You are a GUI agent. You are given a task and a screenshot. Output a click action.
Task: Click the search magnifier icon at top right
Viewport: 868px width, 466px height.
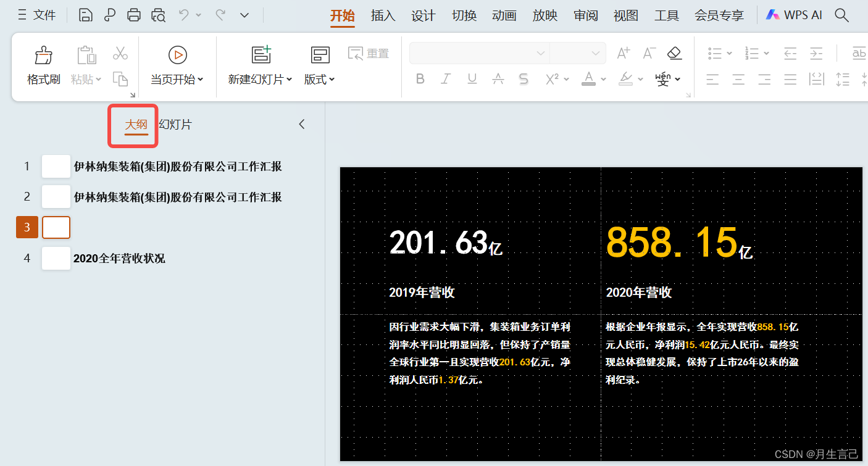click(841, 15)
